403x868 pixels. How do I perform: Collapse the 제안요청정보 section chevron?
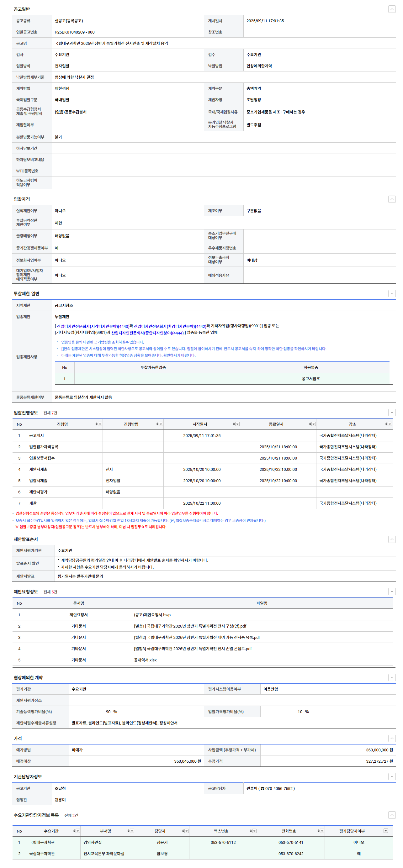(x=391, y=591)
